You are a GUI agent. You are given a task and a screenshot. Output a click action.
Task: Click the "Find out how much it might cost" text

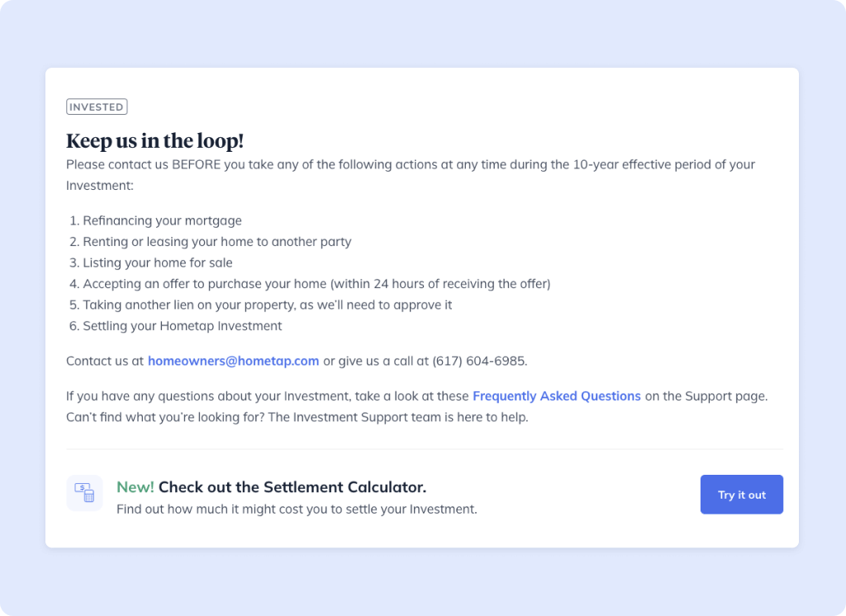click(x=297, y=509)
